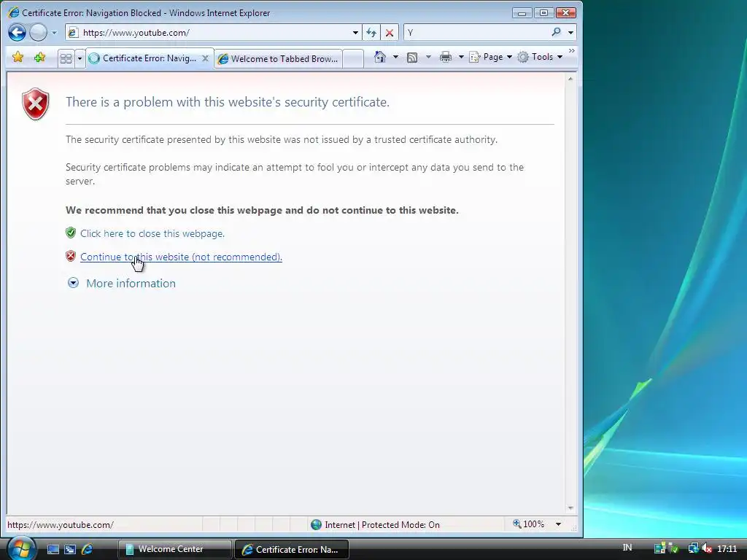
Task: Click the Live Search box
Action: pos(476,33)
